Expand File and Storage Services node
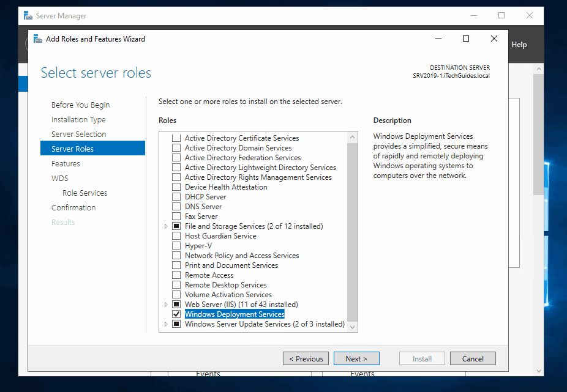The image size is (567, 392). tap(166, 226)
